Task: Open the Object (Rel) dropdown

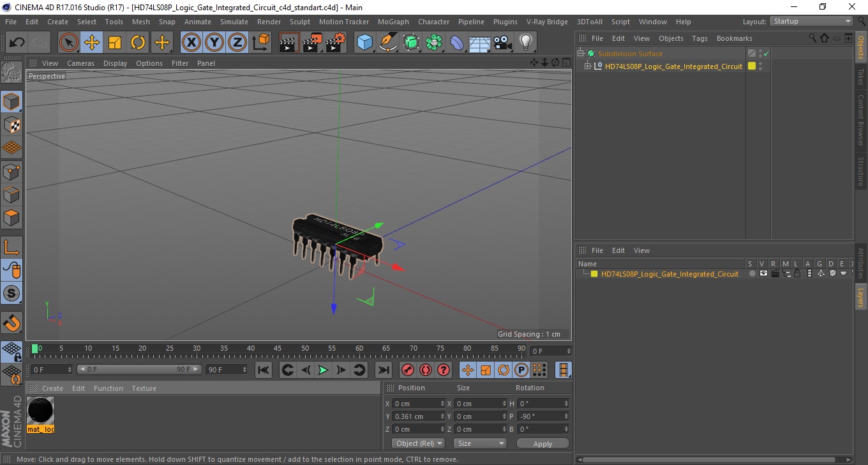Action: click(418, 443)
